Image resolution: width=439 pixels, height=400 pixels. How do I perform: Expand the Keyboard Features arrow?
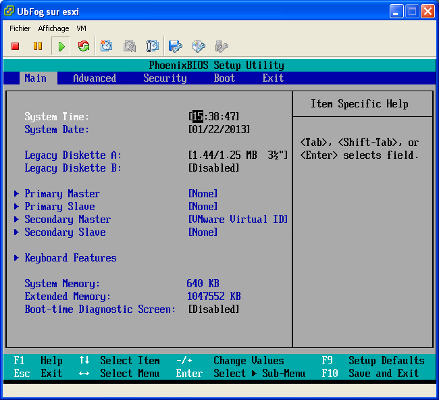(x=16, y=258)
